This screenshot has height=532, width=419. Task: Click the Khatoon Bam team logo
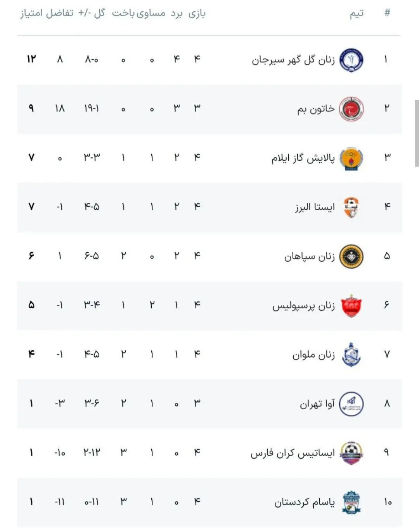pyautogui.click(x=351, y=109)
